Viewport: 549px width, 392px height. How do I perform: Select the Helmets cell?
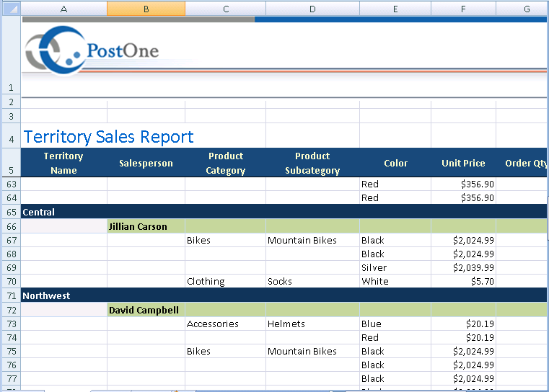(312, 324)
